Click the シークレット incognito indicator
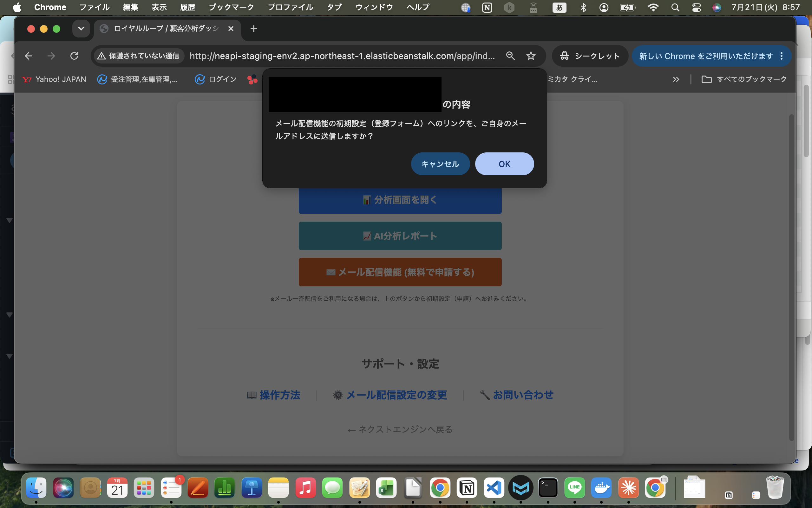The height and width of the screenshot is (508, 812). pos(590,56)
